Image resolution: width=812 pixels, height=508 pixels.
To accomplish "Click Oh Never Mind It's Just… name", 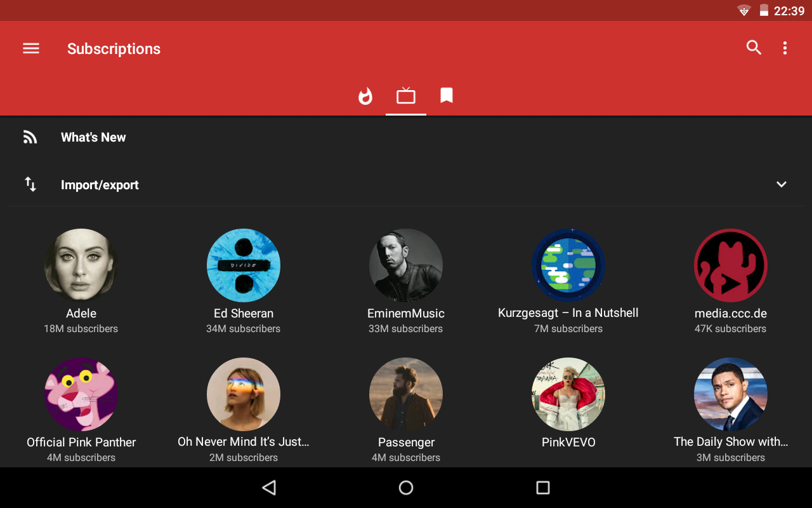I will point(244,442).
